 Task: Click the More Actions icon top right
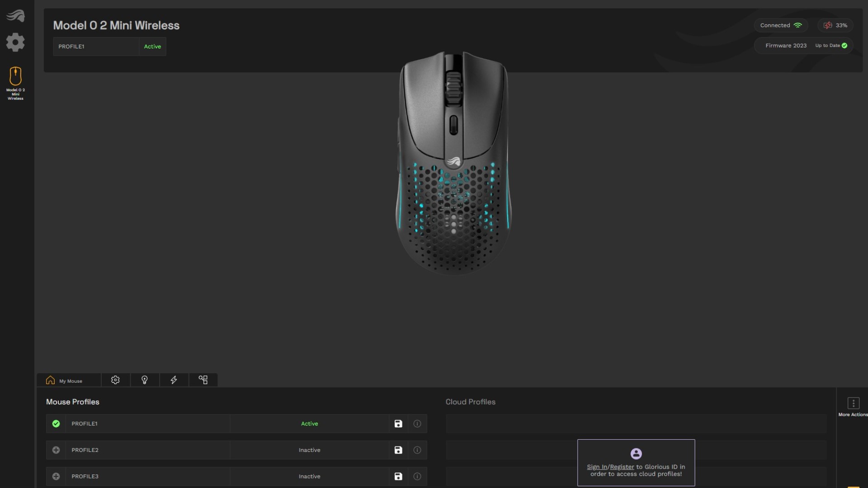coord(853,404)
